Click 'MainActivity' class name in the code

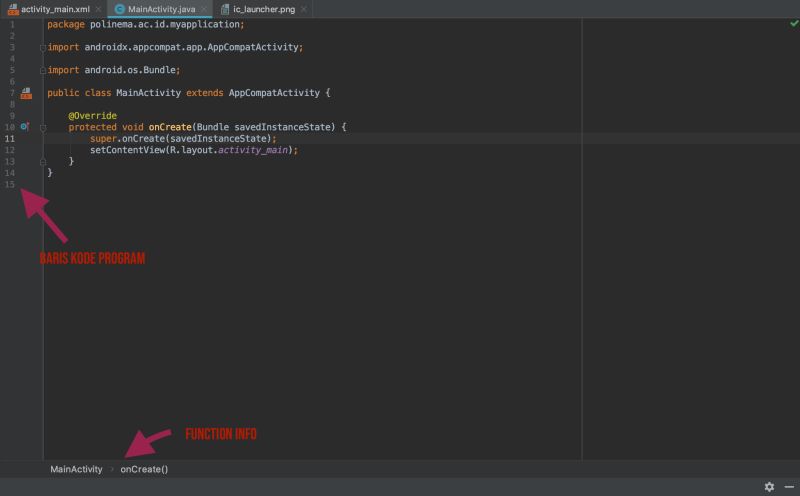pyautogui.click(x=148, y=93)
